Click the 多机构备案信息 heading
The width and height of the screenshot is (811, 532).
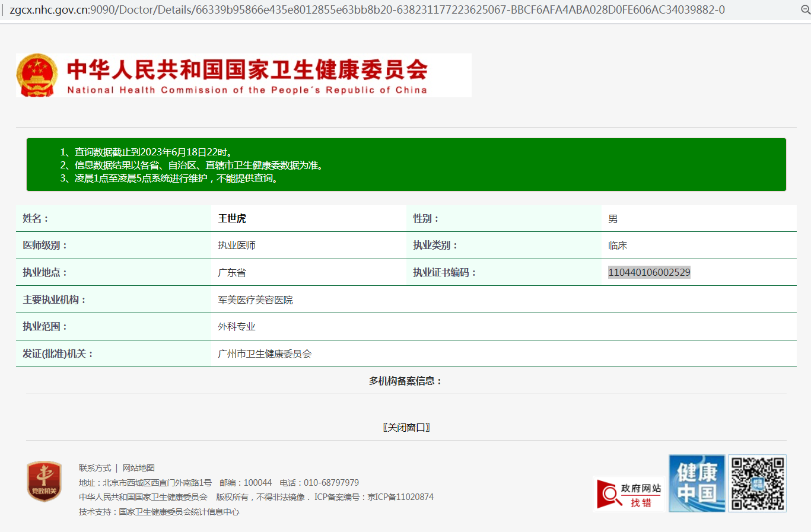coord(406,381)
